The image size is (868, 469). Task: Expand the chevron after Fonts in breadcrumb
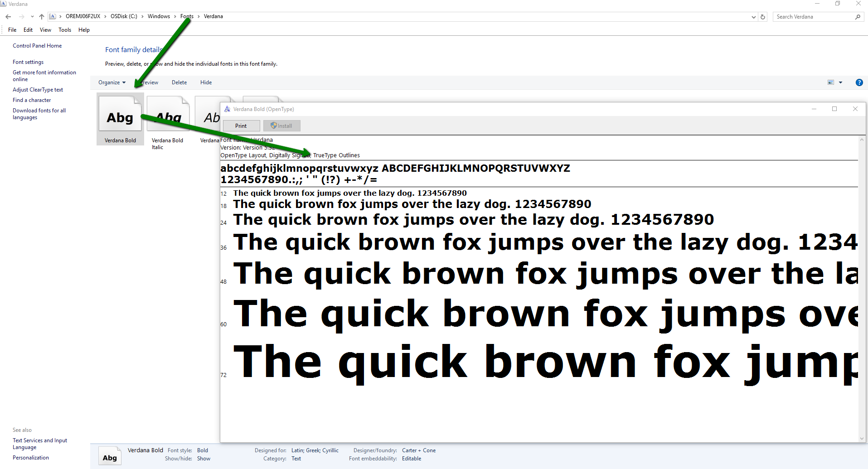[199, 16]
